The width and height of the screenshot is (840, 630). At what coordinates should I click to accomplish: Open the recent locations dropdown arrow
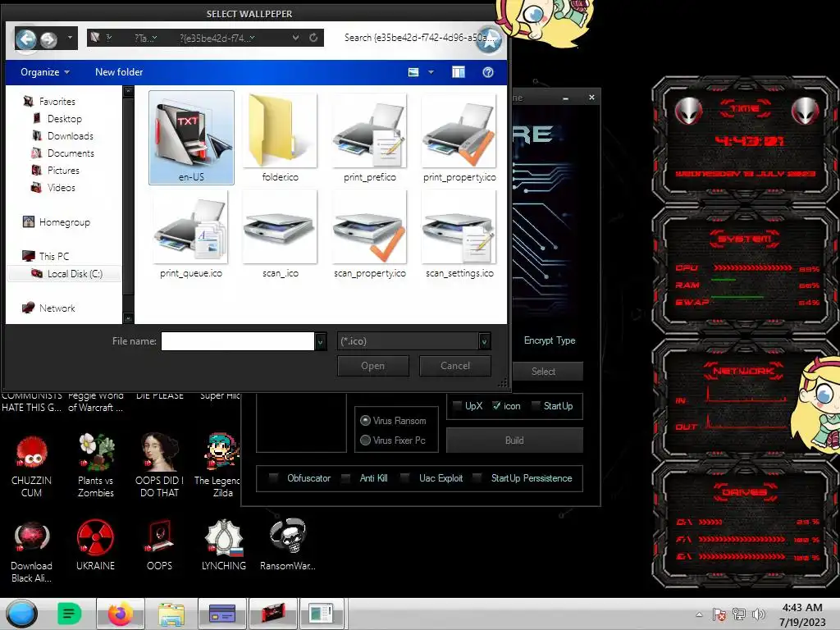(70, 38)
